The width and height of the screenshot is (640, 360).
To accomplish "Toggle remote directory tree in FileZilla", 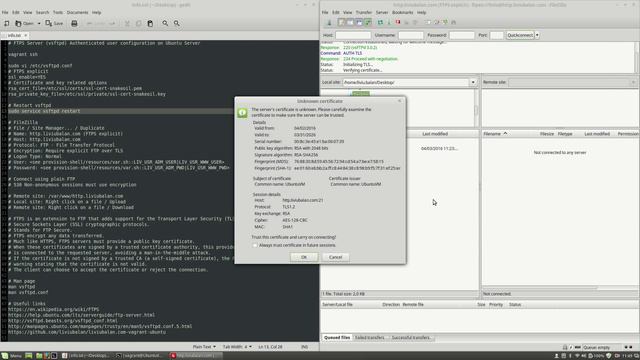I will point(359,22).
